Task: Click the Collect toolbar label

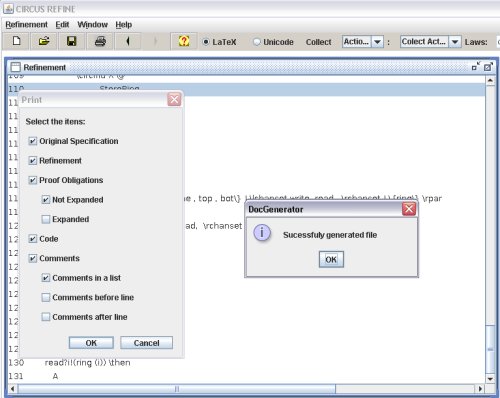Action: [318, 42]
